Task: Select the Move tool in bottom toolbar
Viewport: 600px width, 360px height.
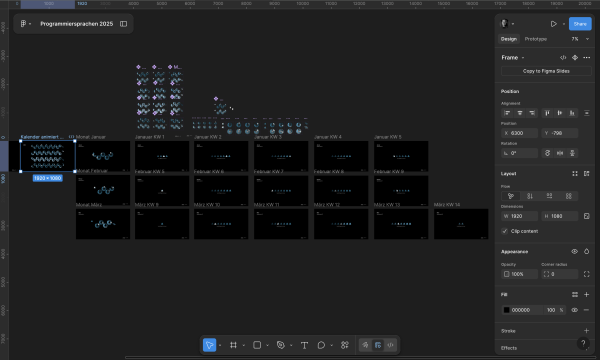Action: (x=209, y=345)
